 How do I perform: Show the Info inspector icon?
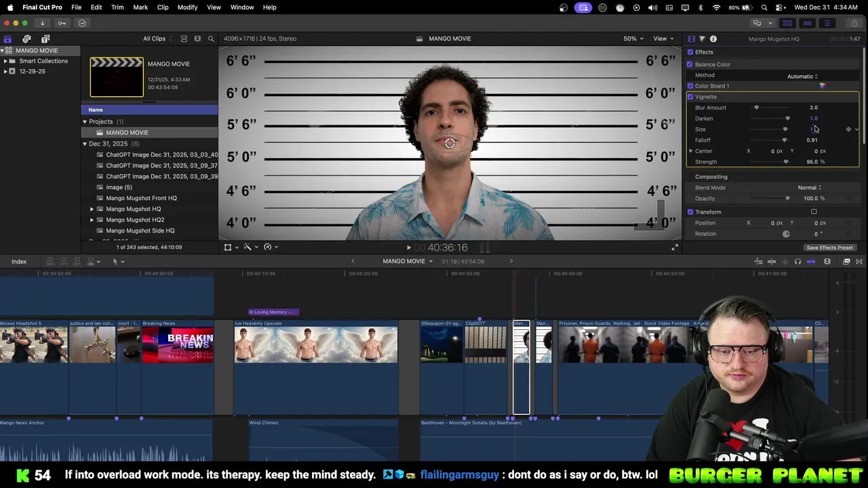(713, 39)
